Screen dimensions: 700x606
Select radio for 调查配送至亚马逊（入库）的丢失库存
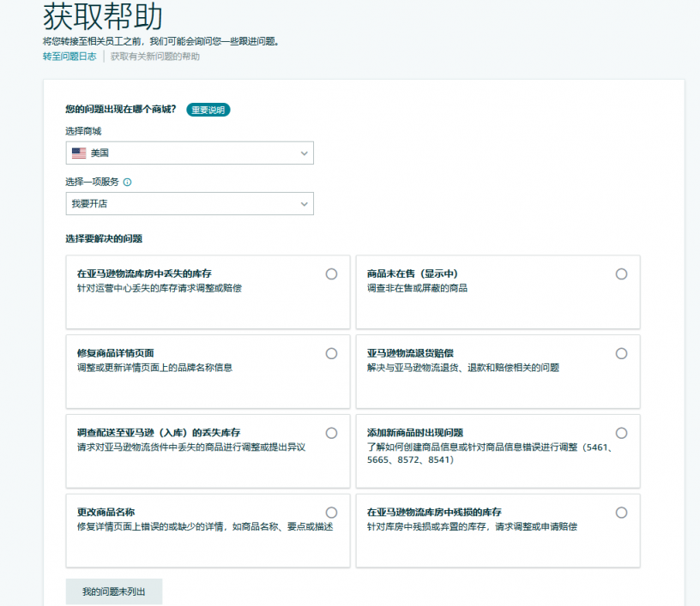click(331, 433)
